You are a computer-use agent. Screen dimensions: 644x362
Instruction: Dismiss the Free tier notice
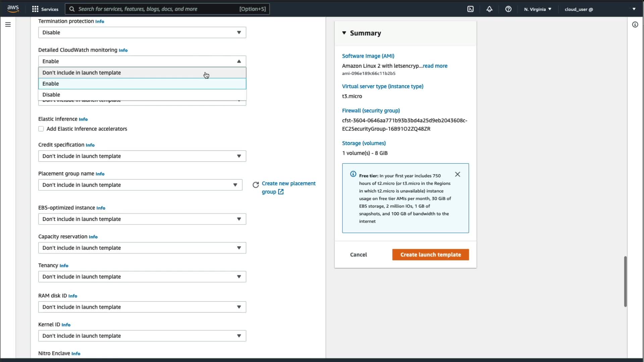(458, 174)
